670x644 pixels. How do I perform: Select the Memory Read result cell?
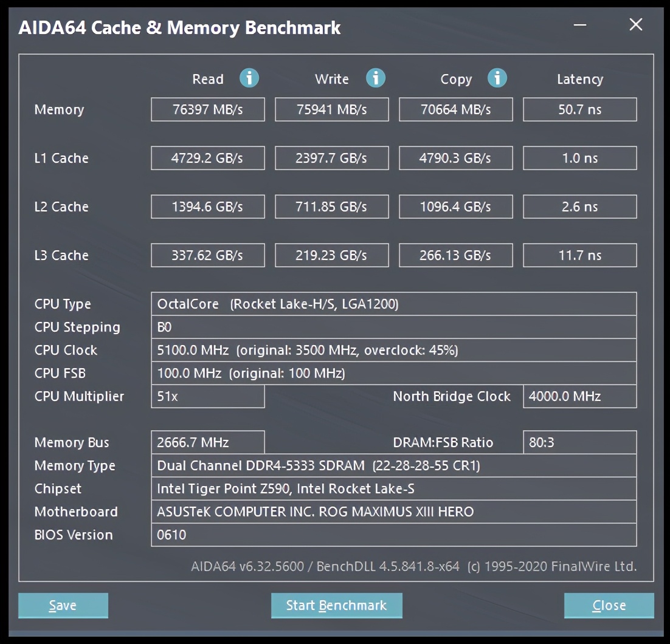(x=207, y=110)
